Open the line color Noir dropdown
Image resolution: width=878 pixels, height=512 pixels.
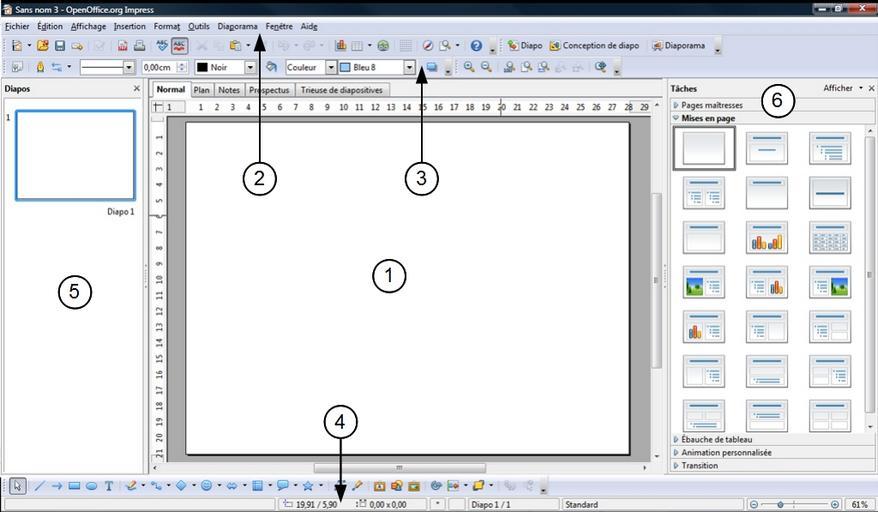250,67
